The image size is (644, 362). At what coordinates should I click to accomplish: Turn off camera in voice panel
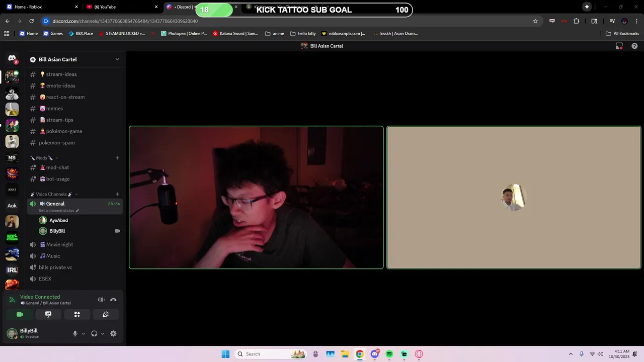[20, 314]
